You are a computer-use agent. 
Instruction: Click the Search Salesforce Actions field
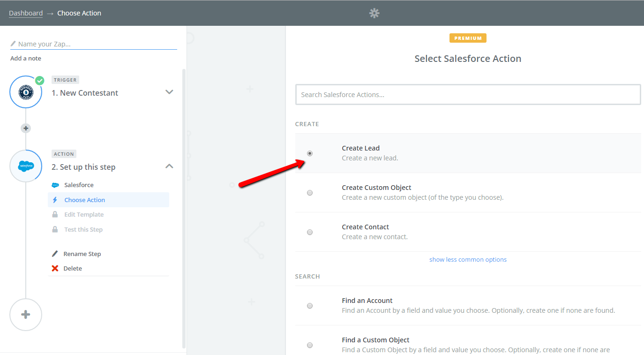tap(468, 94)
